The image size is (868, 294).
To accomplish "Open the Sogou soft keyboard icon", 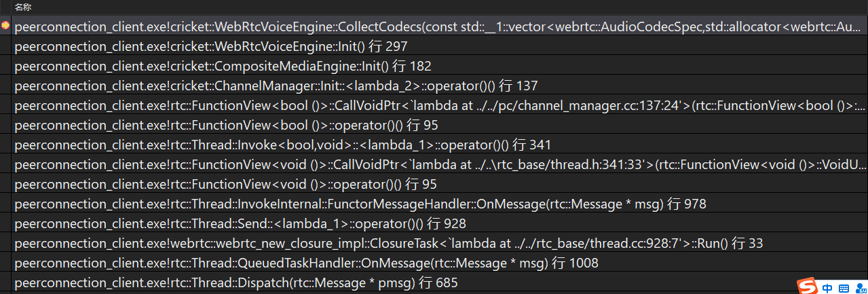I will pyautogui.click(x=844, y=288).
